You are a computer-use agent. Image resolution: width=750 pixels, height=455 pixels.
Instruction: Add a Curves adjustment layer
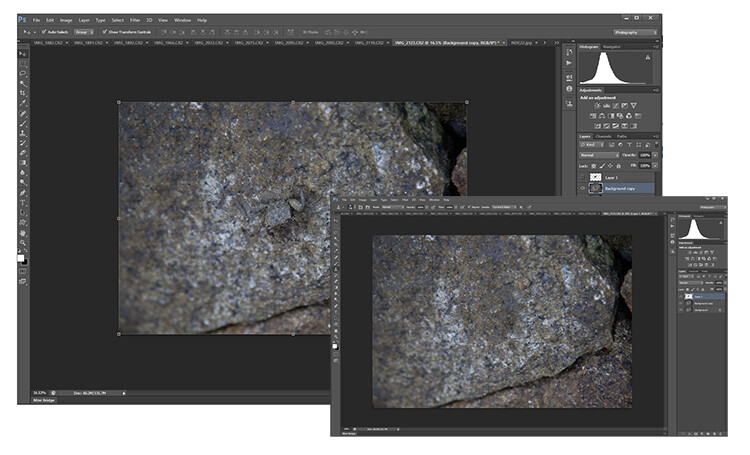(x=616, y=106)
